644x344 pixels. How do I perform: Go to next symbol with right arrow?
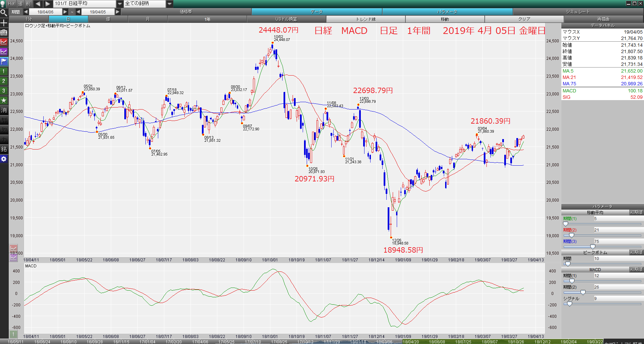point(48,4)
